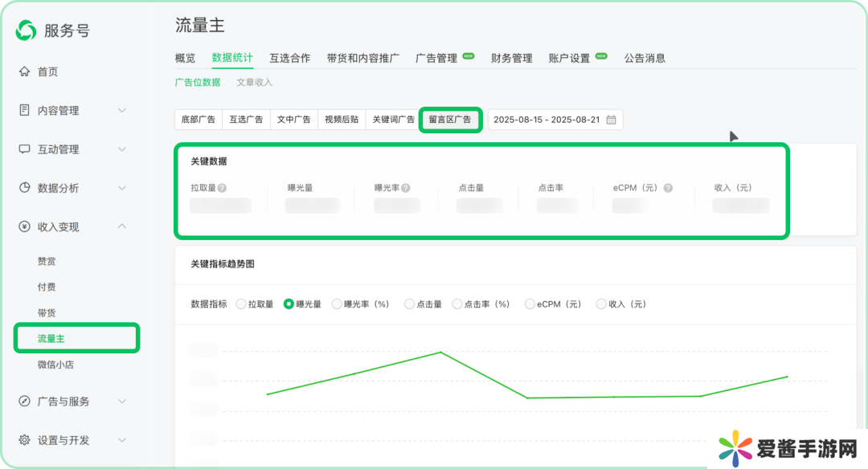Click the 内容管理 document icon

point(24,110)
